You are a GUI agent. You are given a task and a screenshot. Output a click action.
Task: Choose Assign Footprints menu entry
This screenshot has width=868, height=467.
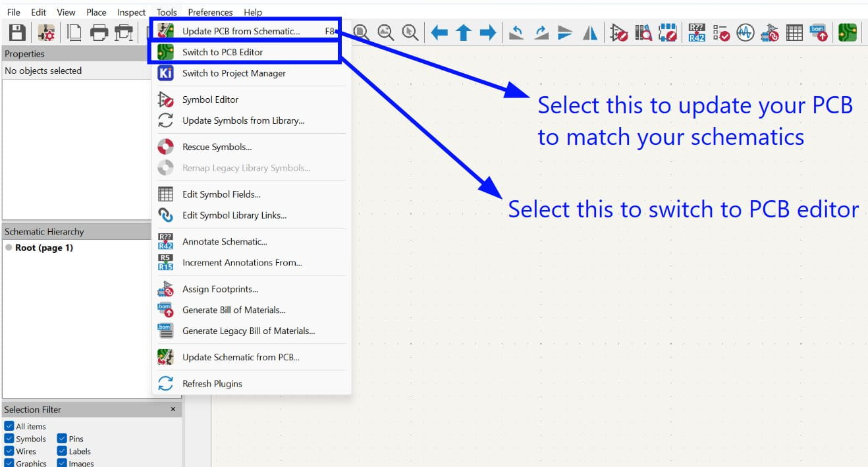point(252,288)
